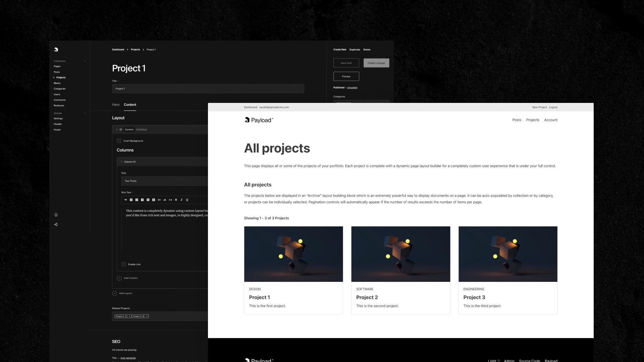Click the Payload logo in admin sidebar
The height and width of the screenshot is (362, 644).
click(x=56, y=50)
